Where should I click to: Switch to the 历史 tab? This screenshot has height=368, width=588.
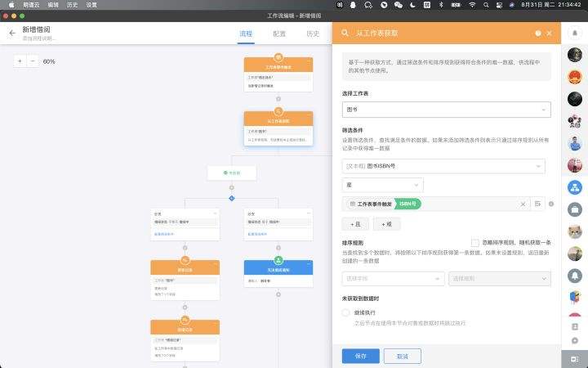[x=313, y=34]
